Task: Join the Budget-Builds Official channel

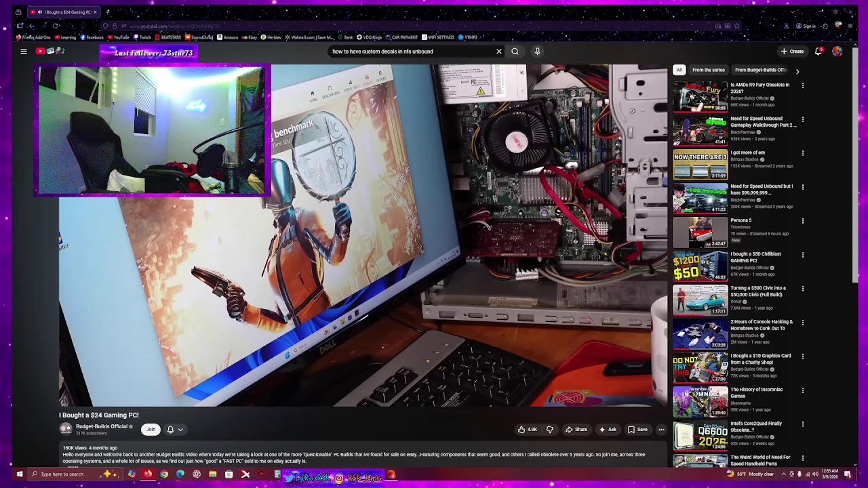Action: click(151, 429)
